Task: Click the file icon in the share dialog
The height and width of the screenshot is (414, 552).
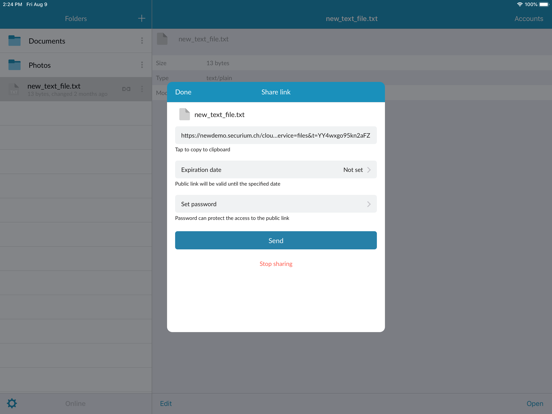Action: [x=184, y=114]
